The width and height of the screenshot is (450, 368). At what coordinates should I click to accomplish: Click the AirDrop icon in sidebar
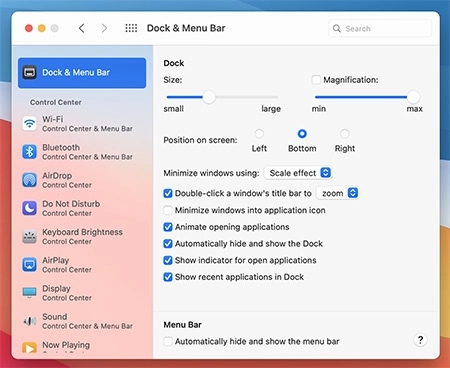(x=29, y=180)
